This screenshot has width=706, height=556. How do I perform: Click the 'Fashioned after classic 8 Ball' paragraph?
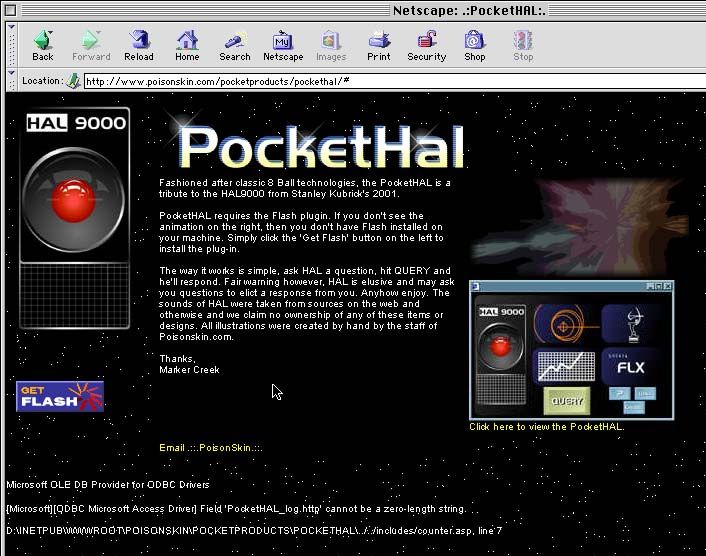pos(305,188)
